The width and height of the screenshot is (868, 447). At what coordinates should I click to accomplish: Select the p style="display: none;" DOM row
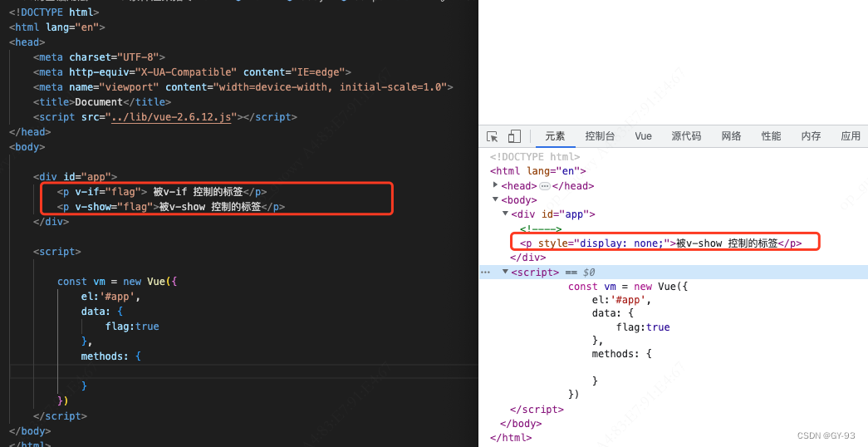click(x=661, y=243)
